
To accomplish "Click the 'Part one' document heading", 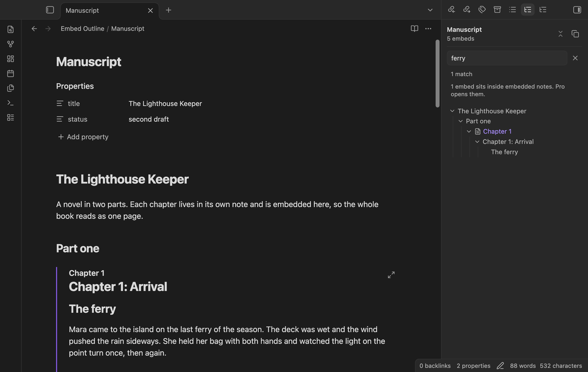I will [78, 249].
